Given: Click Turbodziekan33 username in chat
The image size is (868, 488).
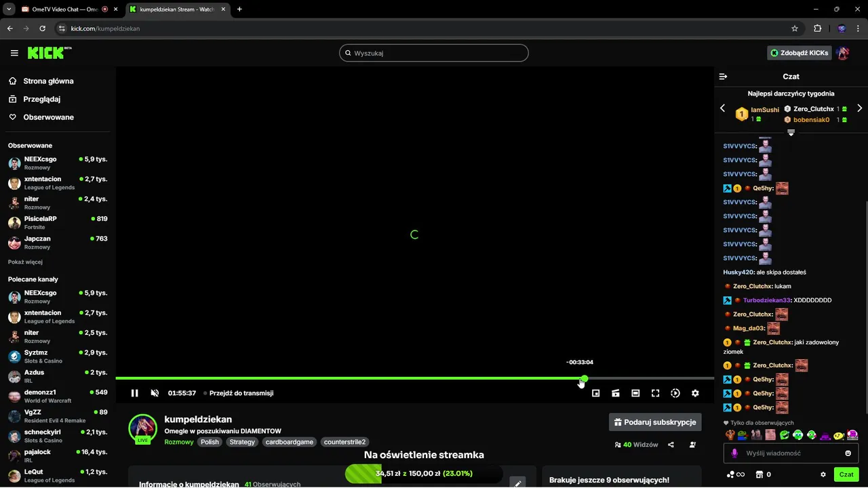Looking at the screenshot, I should tap(767, 300).
